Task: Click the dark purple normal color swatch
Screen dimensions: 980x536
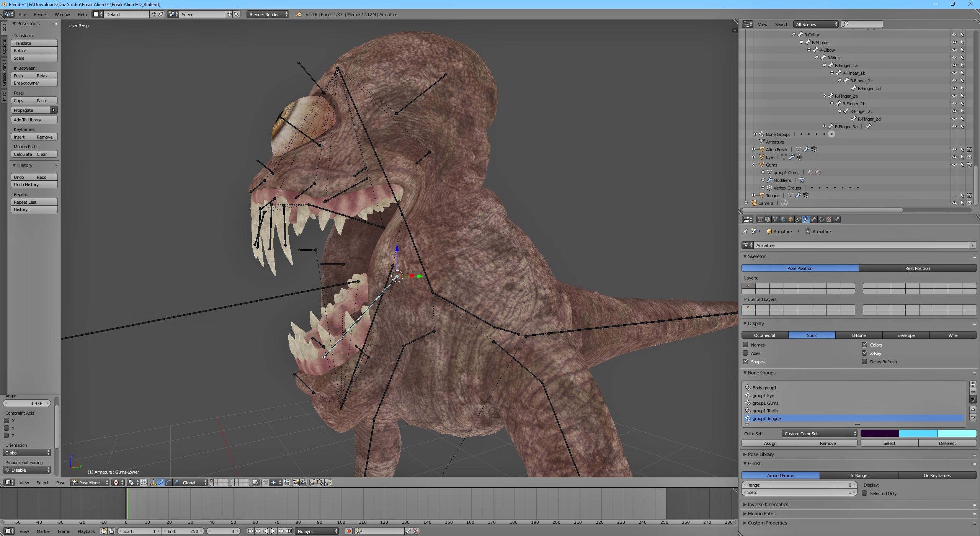Action: click(880, 433)
